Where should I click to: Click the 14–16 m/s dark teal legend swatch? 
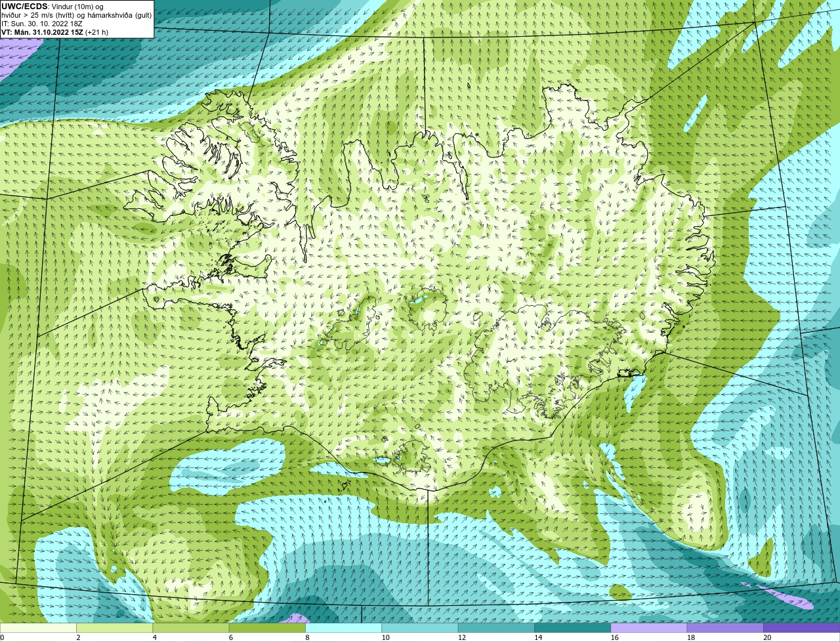[572, 628]
